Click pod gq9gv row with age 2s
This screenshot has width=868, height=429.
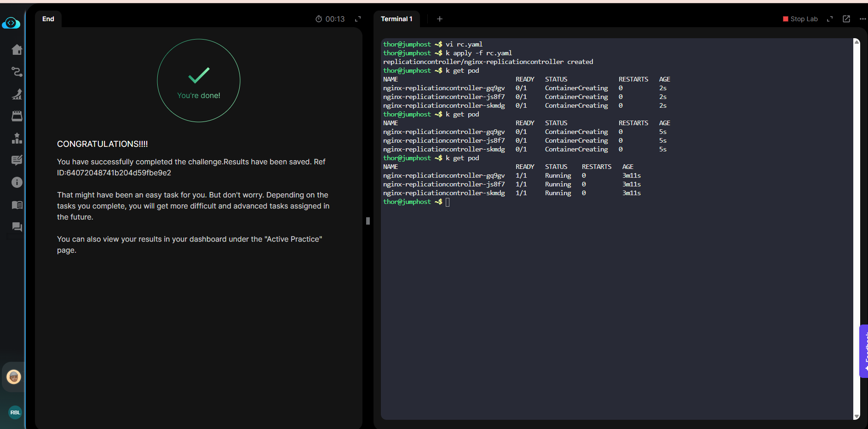[525, 88]
